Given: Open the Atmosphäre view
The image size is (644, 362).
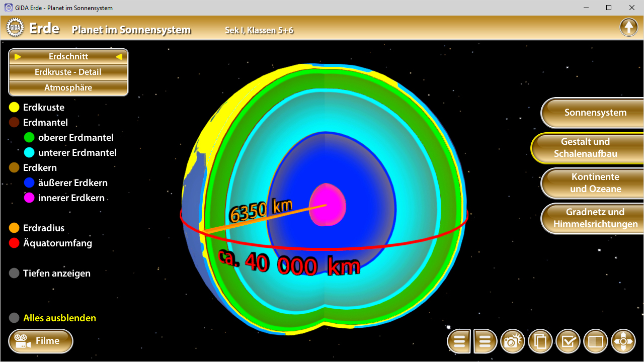Looking at the screenshot, I should (68, 87).
